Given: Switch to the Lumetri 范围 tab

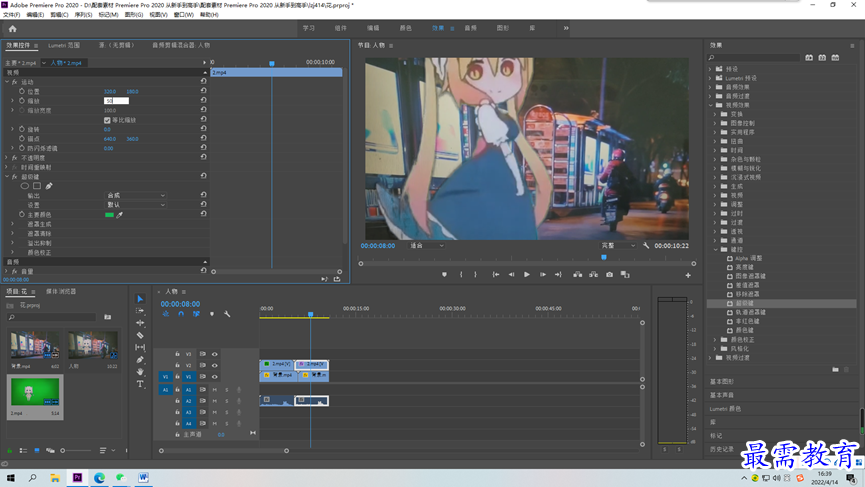Looking at the screenshot, I should click(64, 45).
